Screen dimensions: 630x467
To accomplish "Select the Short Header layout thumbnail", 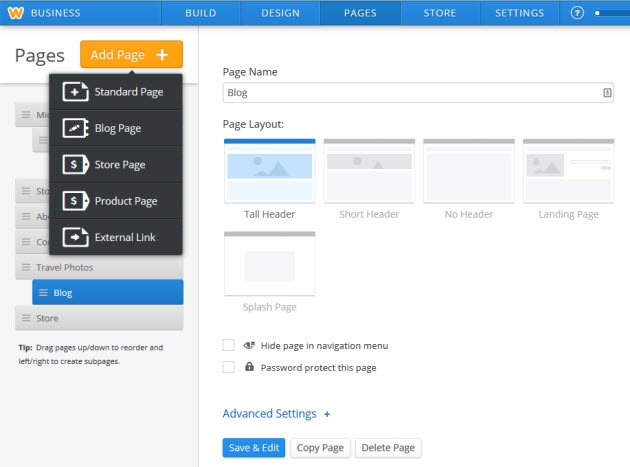I will tap(369, 171).
